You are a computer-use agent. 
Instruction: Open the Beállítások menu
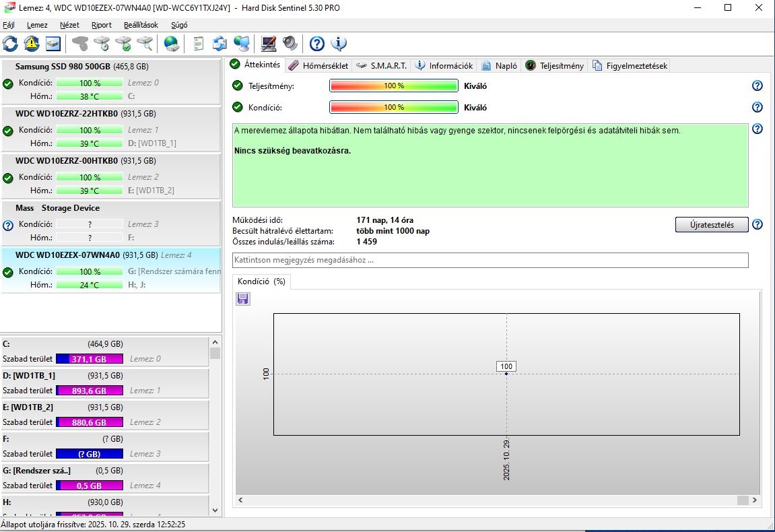141,25
